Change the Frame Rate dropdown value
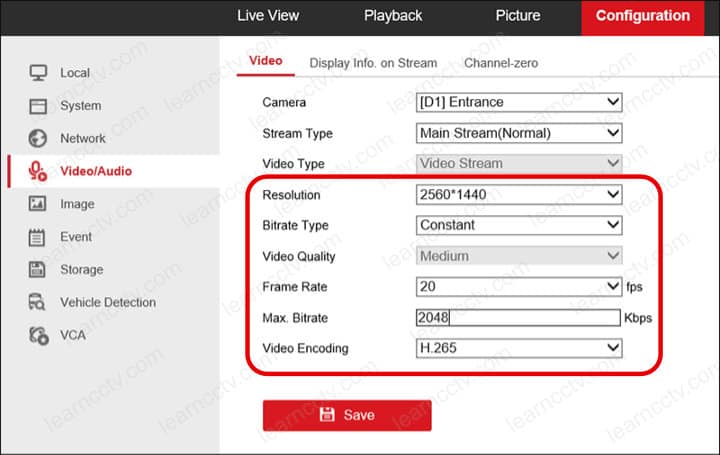This screenshot has width=720, height=455. pyautogui.click(x=519, y=287)
